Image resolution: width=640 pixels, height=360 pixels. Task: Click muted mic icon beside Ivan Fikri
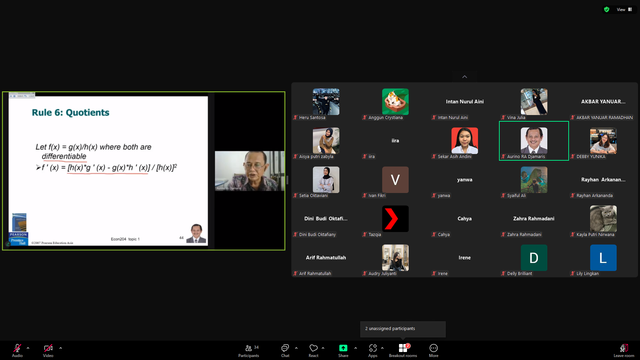coord(364,196)
